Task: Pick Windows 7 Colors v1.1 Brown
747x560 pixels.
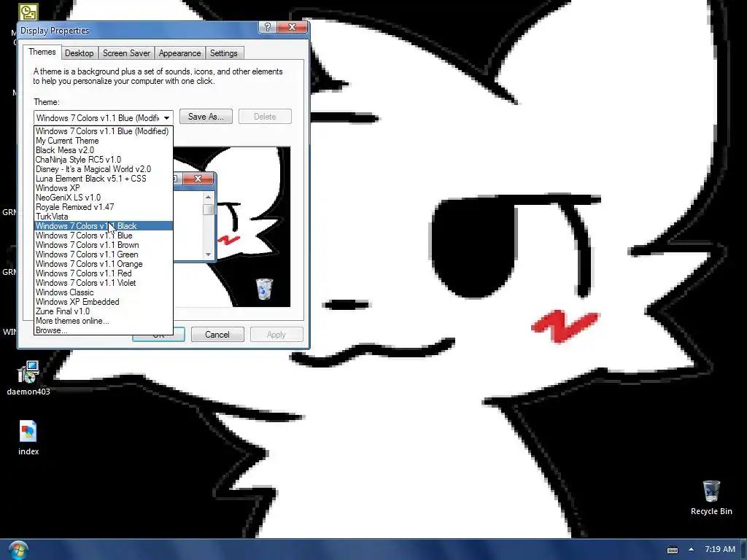Action: 102,245
